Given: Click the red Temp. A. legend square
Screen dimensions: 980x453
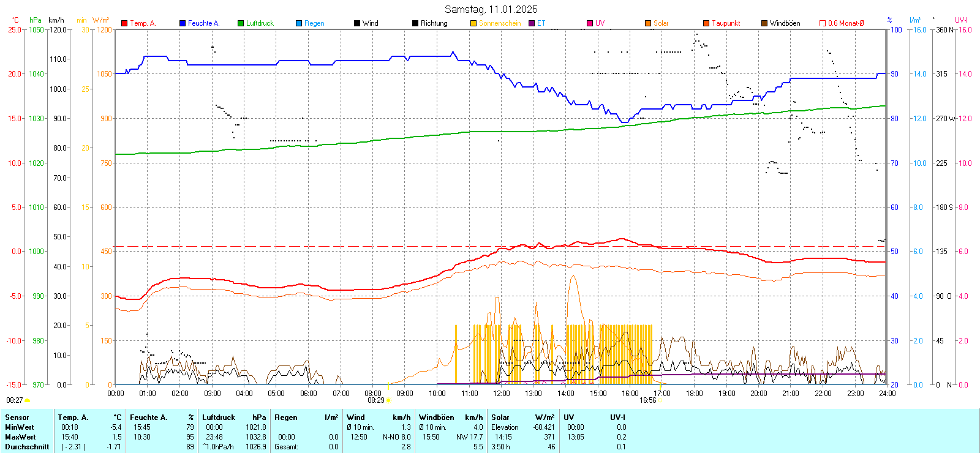Looking at the screenshot, I should pyautogui.click(x=124, y=23).
